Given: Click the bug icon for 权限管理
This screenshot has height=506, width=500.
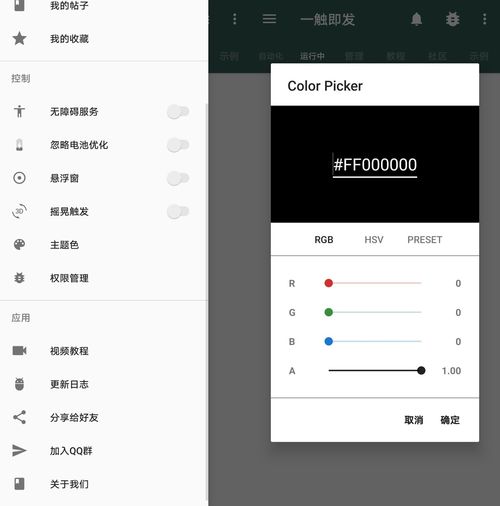Looking at the screenshot, I should 19,278.
